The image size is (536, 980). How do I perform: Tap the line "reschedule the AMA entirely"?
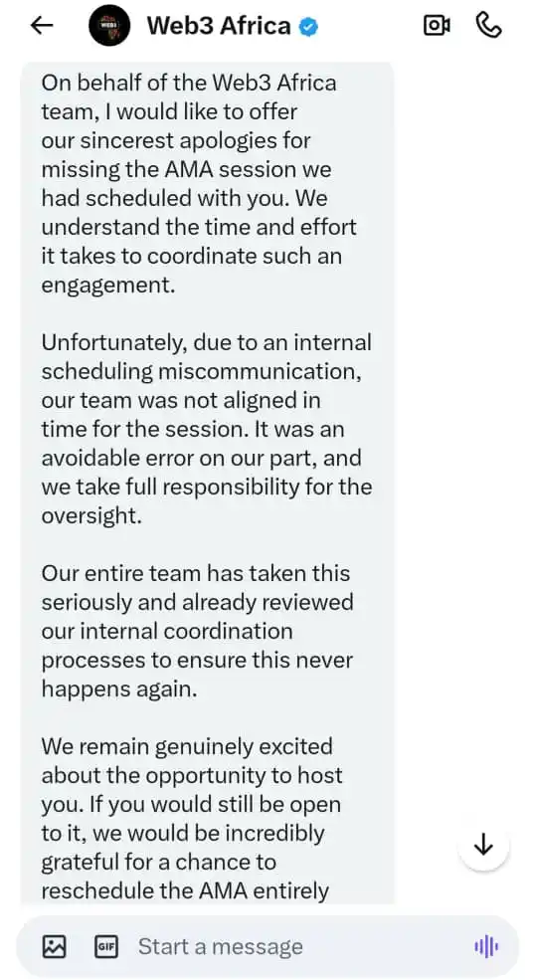[185, 890]
